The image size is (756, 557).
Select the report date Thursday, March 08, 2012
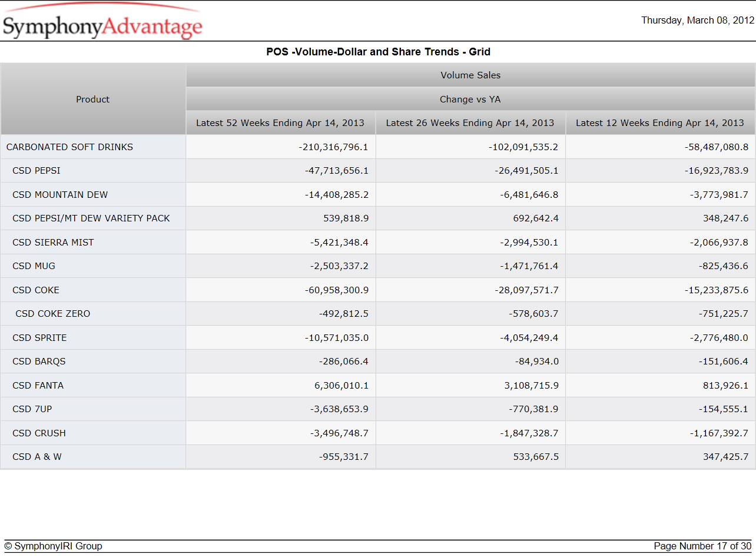(x=698, y=21)
